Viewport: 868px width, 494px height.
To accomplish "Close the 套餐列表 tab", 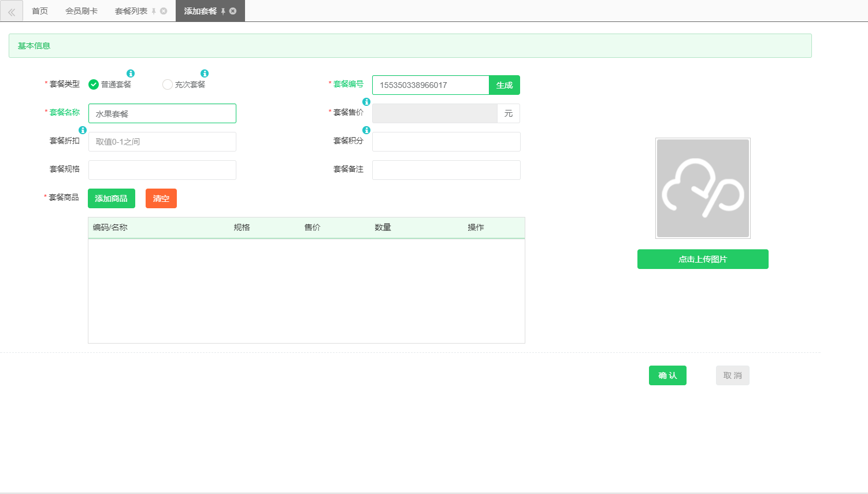I will pos(164,11).
